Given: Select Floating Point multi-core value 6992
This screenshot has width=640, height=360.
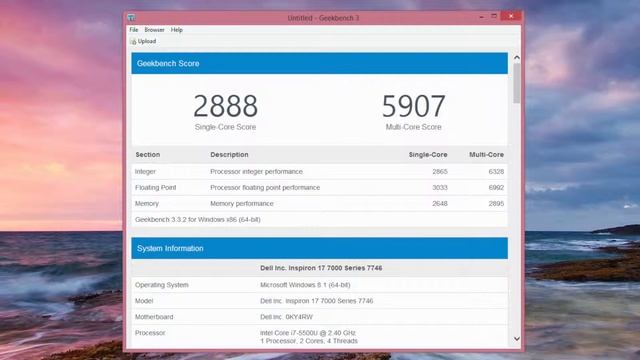Looking at the screenshot, I should (x=496, y=187).
